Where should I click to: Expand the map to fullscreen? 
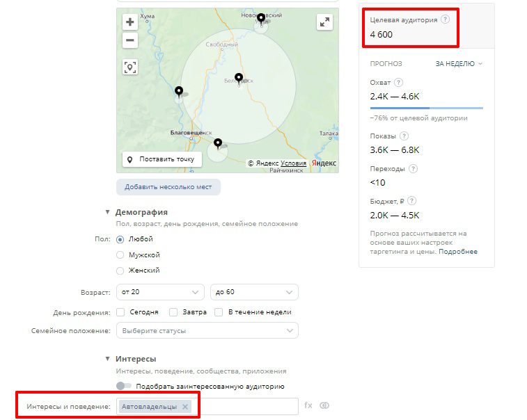tap(324, 22)
